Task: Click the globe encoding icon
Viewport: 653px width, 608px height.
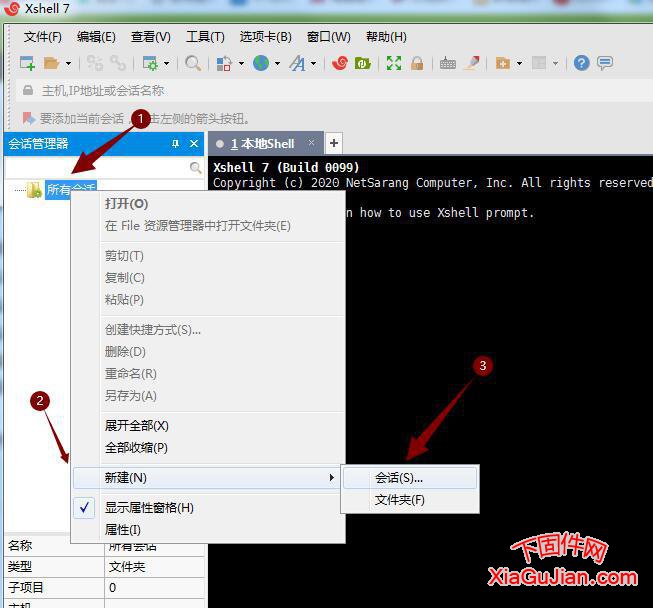Action: point(261,63)
